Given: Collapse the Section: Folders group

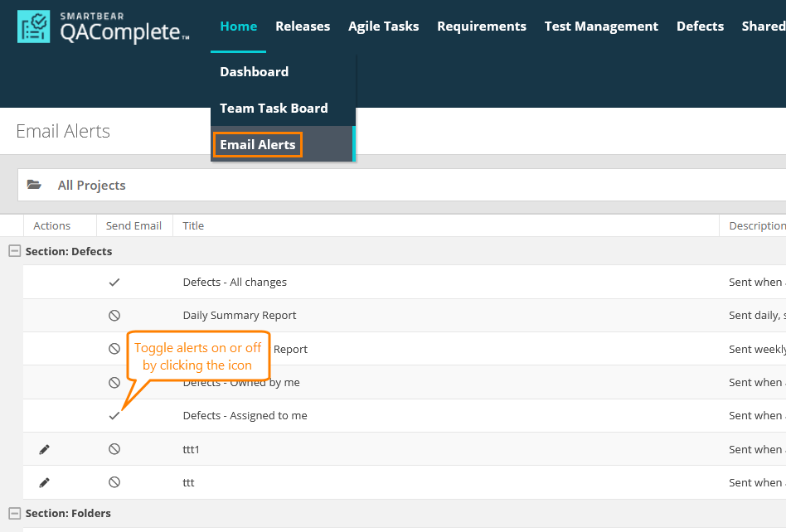Looking at the screenshot, I should coord(14,513).
